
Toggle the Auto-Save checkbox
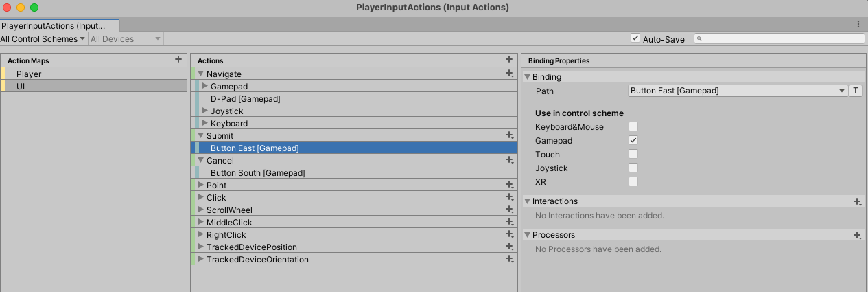(635, 38)
